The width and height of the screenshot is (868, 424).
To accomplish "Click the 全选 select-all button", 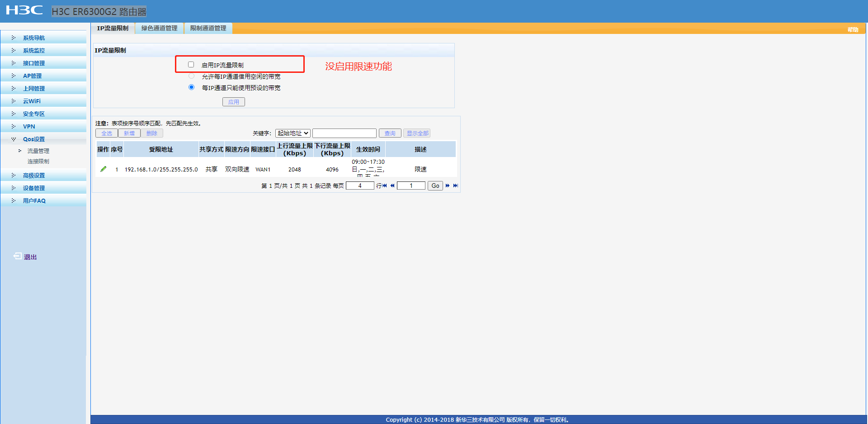I will 107,133.
